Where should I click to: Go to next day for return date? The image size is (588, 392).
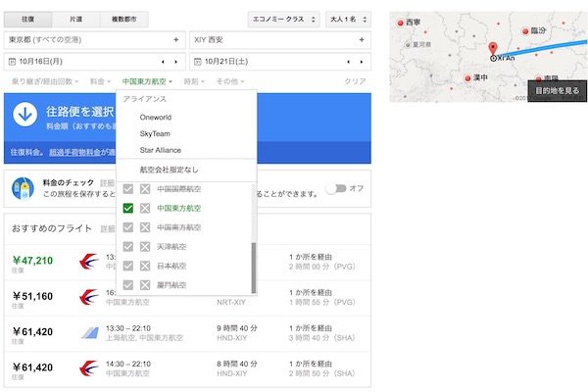(362, 62)
